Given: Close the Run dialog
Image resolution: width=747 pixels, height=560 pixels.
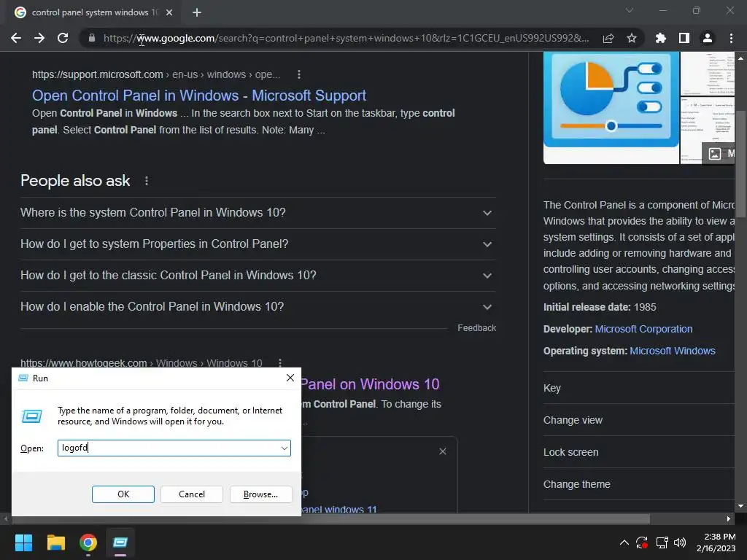Looking at the screenshot, I should [x=290, y=378].
